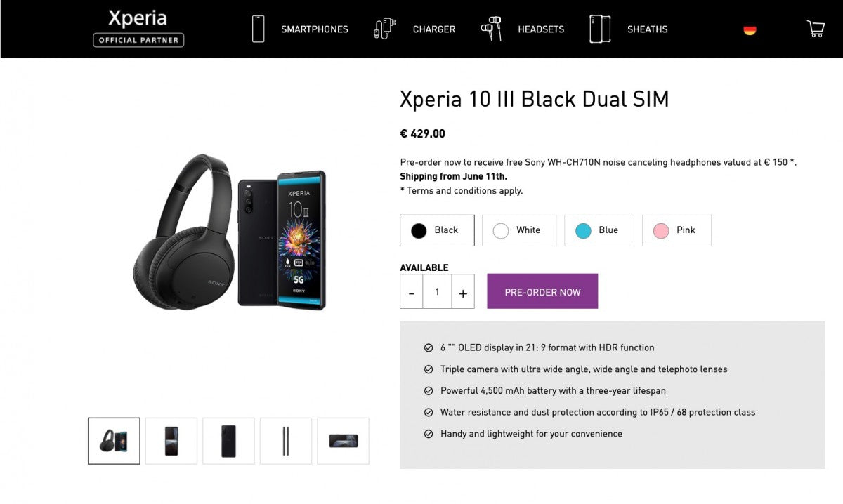The height and width of the screenshot is (504, 843).
Task: Click the smartphone icon in the navigation bar
Action: pos(258,29)
